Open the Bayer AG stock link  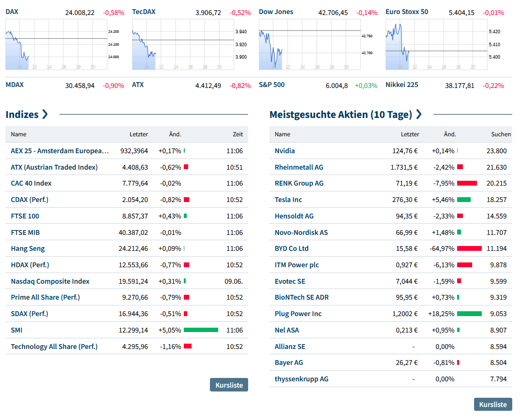click(x=289, y=362)
